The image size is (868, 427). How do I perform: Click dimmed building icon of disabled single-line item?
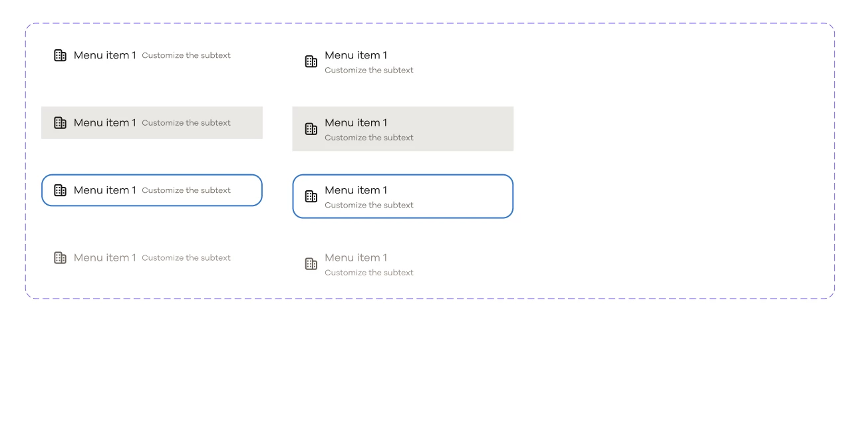(x=60, y=257)
